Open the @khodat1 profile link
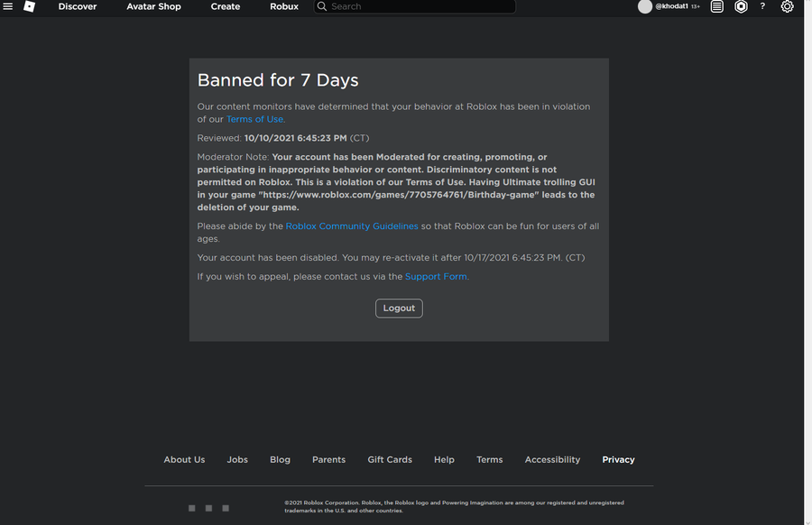 click(x=671, y=6)
